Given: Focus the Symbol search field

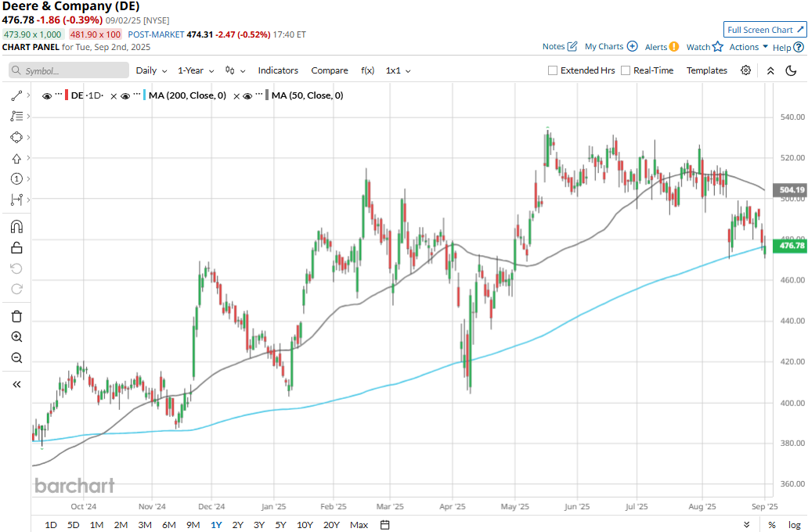Looking at the screenshot, I should point(69,70).
